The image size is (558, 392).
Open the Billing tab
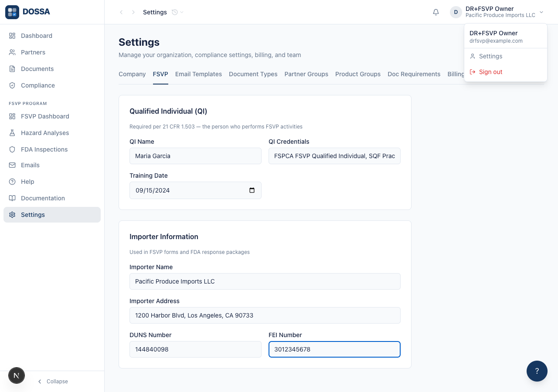pos(456,74)
